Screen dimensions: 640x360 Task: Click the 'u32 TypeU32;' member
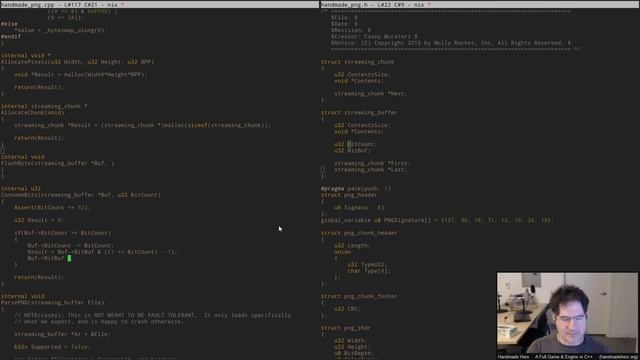coord(367,264)
